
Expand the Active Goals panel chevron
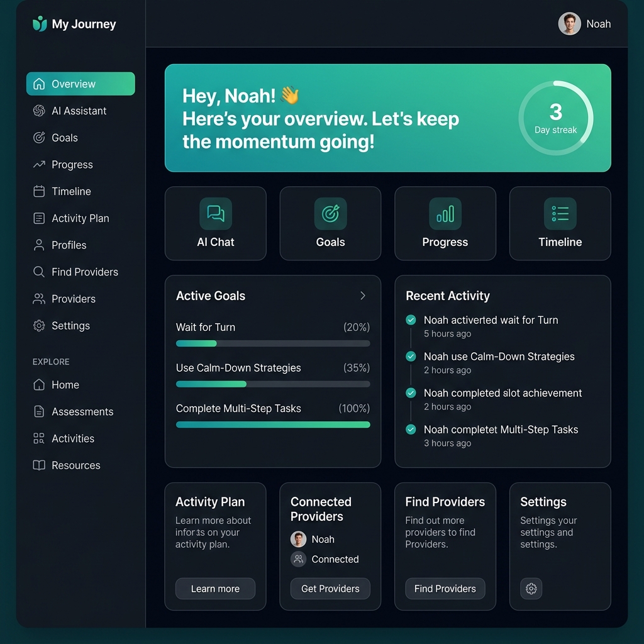pyautogui.click(x=362, y=295)
